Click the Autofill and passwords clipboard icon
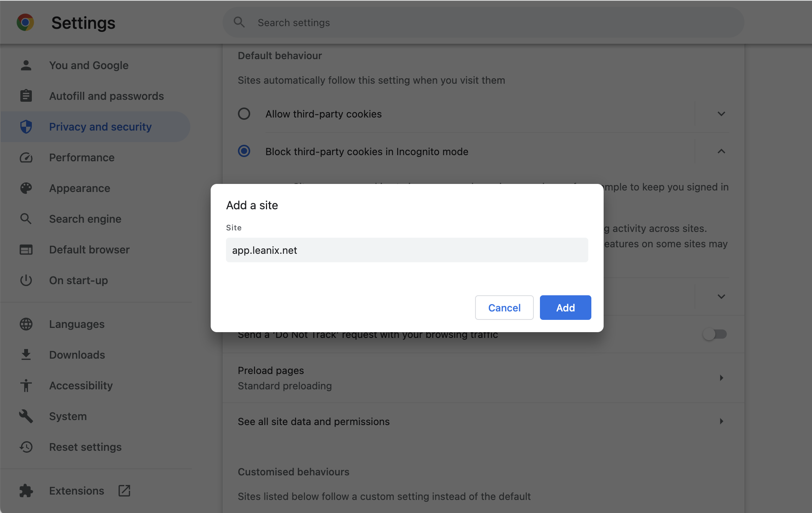 point(26,96)
